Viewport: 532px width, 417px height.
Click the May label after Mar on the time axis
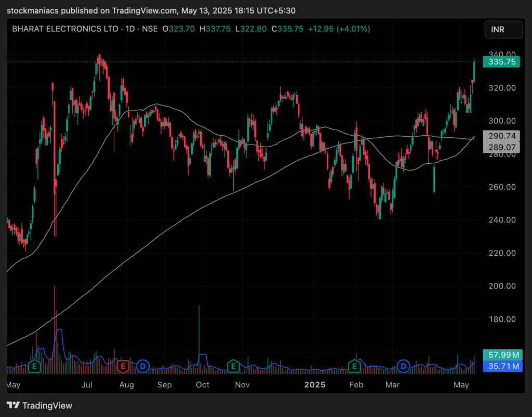[x=461, y=385]
